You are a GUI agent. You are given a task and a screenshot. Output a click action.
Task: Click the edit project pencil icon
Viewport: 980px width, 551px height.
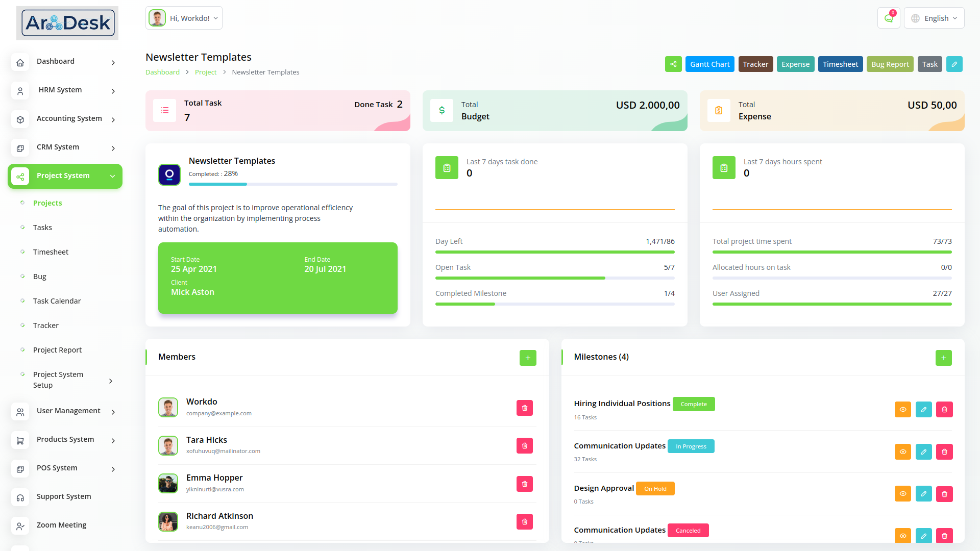coord(954,64)
